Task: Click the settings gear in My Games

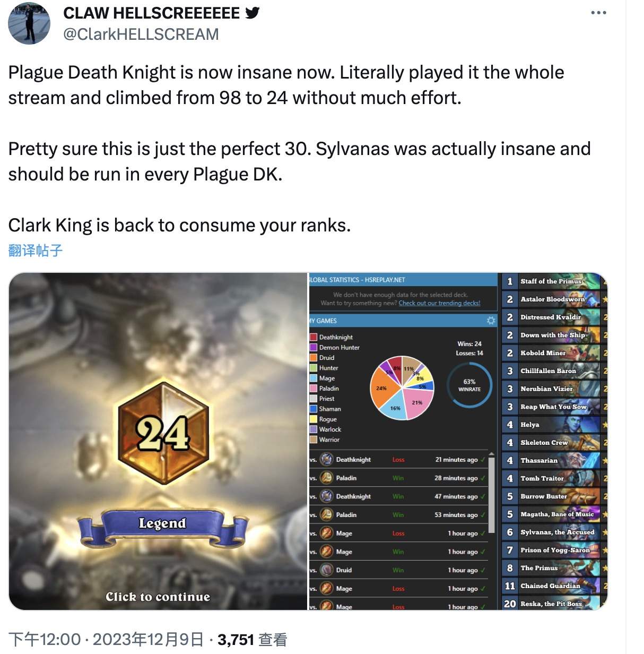Action: coord(491,321)
